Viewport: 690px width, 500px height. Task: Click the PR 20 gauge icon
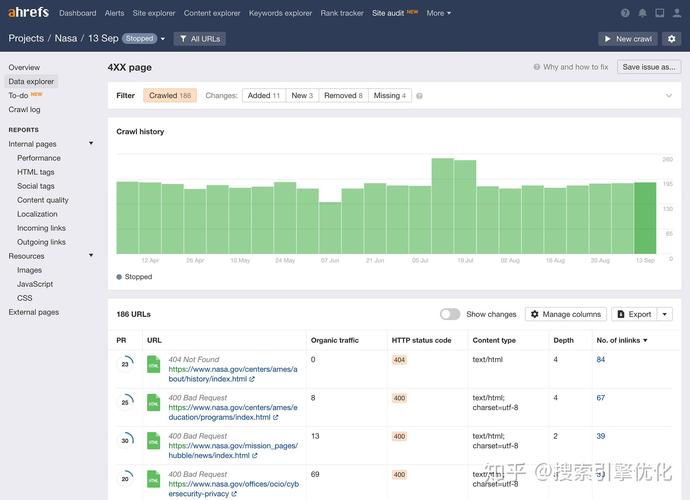click(x=125, y=478)
